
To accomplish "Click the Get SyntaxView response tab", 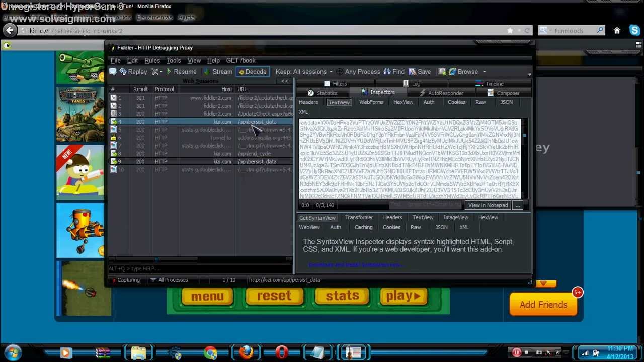I will point(317,218).
